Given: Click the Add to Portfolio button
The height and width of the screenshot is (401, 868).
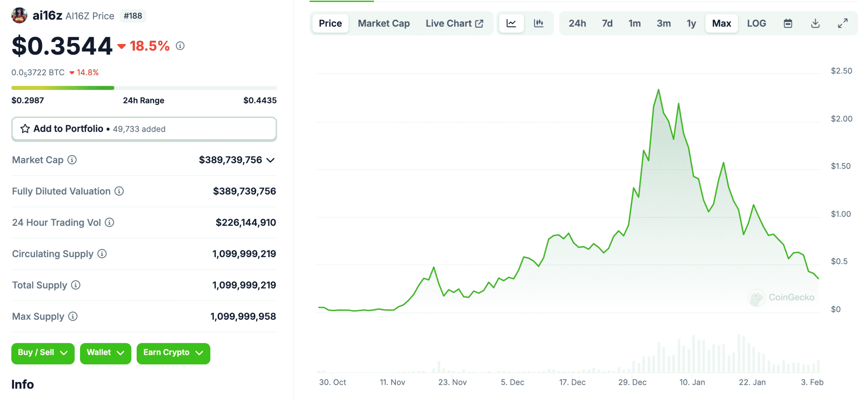Looking at the screenshot, I should (x=144, y=129).
